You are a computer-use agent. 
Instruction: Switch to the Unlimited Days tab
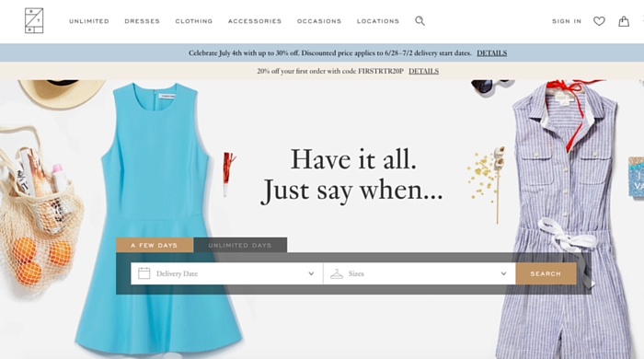240,245
